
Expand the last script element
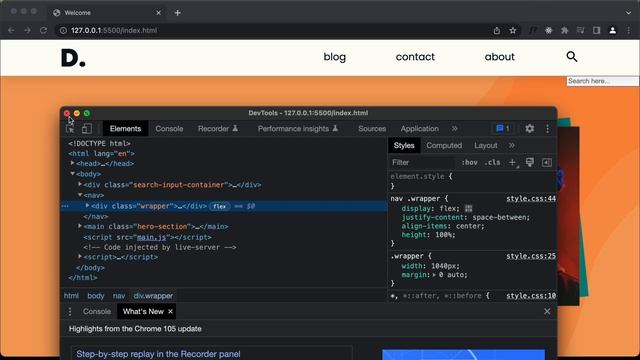(x=80, y=257)
